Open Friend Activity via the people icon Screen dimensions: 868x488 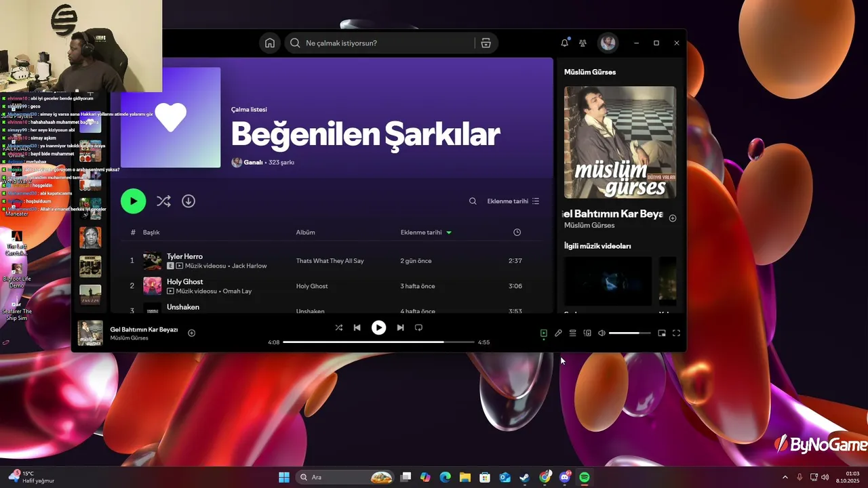pyautogui.click(x=583, y=43)
